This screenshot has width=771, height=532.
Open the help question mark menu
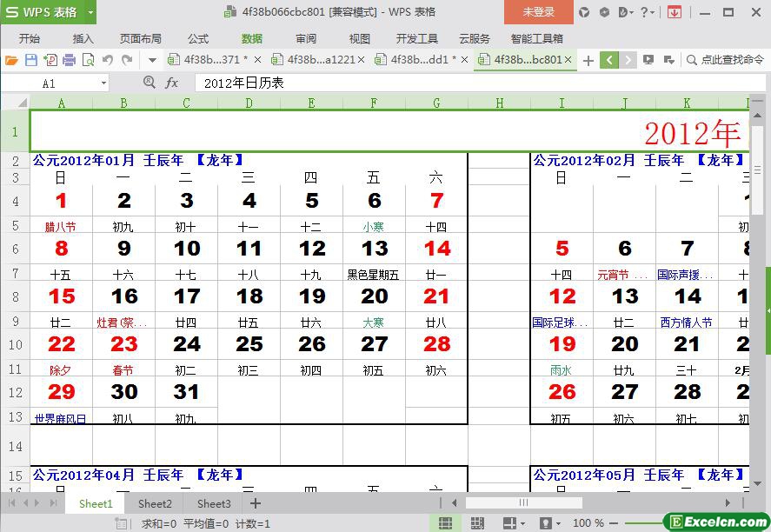pyautogui.click(x=647, y=12)
